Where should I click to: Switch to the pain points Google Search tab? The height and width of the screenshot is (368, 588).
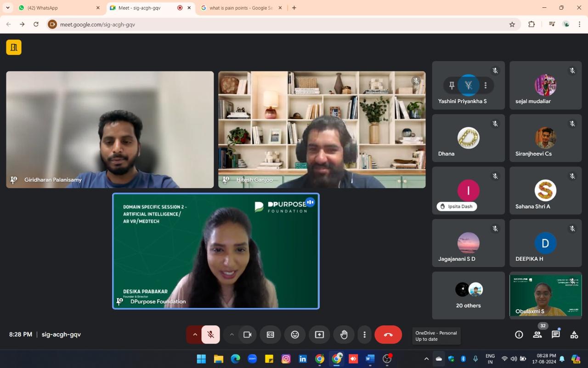point(241,8)
